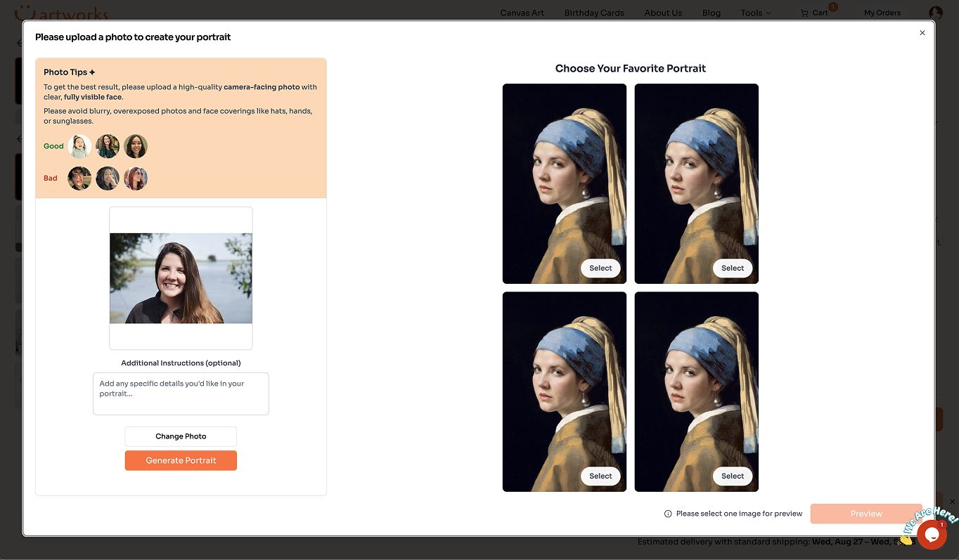
Task: Click the 'Choose Your Favorite Portrait' heading
Action: [x=631, y=68]
